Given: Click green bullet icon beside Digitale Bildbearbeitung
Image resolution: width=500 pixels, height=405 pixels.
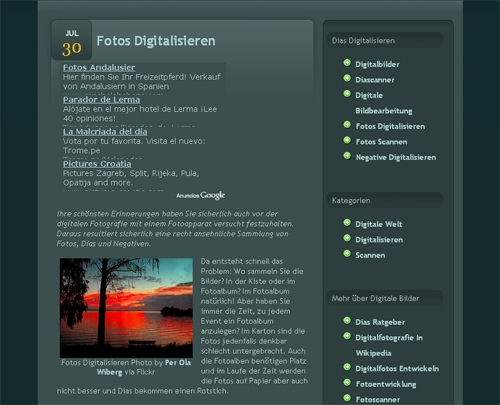Looking at the screenshot, I should click(x=347, y=94).
